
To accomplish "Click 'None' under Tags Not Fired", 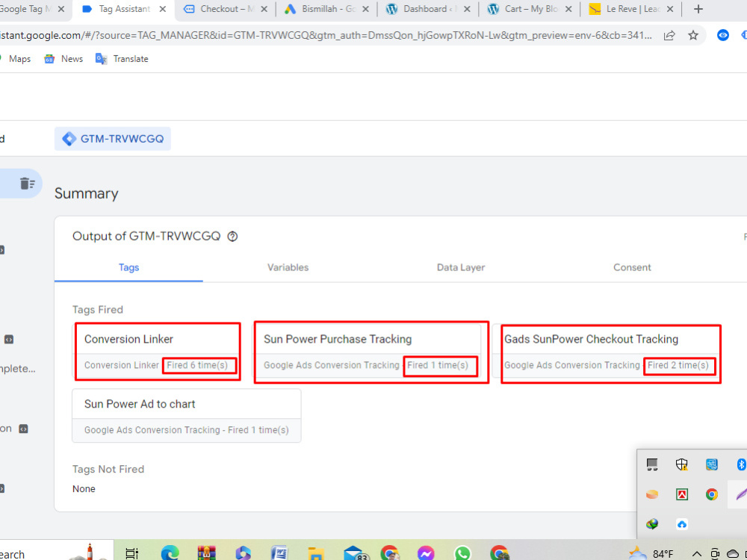I will [84, 489].
